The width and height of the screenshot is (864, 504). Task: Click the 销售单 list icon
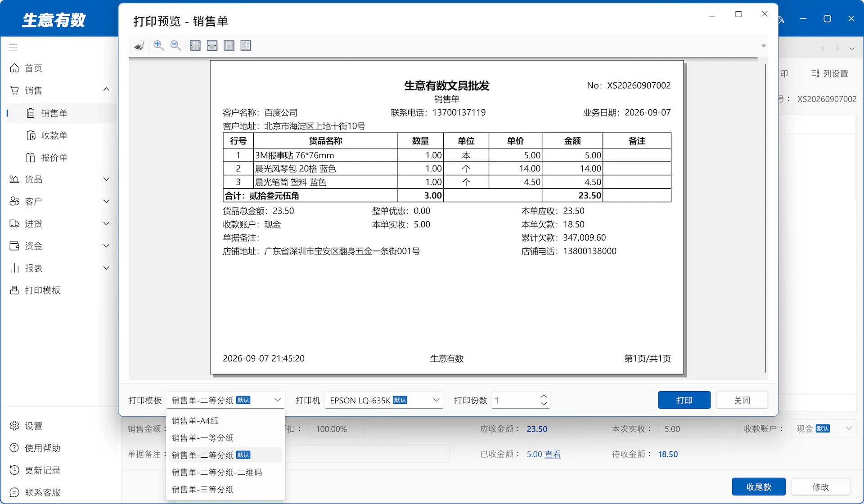click(31, 113)
